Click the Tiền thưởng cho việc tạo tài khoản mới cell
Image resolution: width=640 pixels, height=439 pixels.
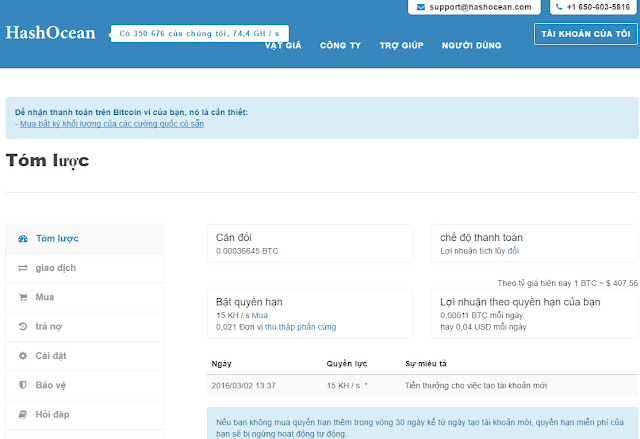point(476,386)
